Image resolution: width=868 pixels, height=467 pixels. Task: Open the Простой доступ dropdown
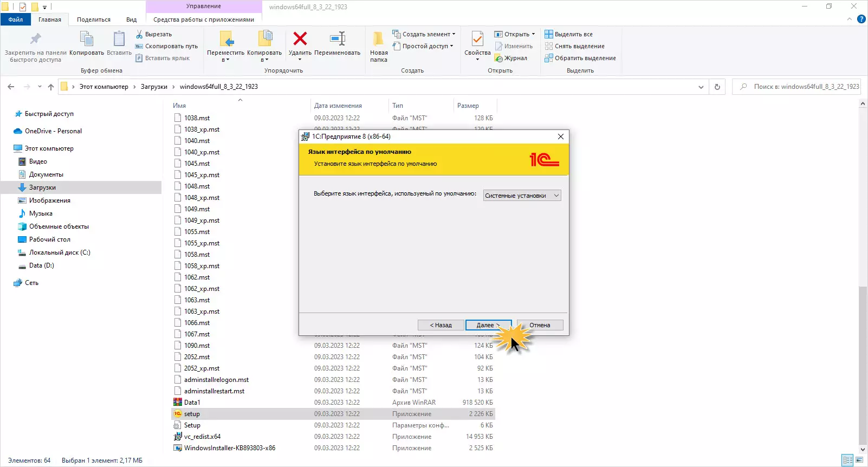(423, 46)
